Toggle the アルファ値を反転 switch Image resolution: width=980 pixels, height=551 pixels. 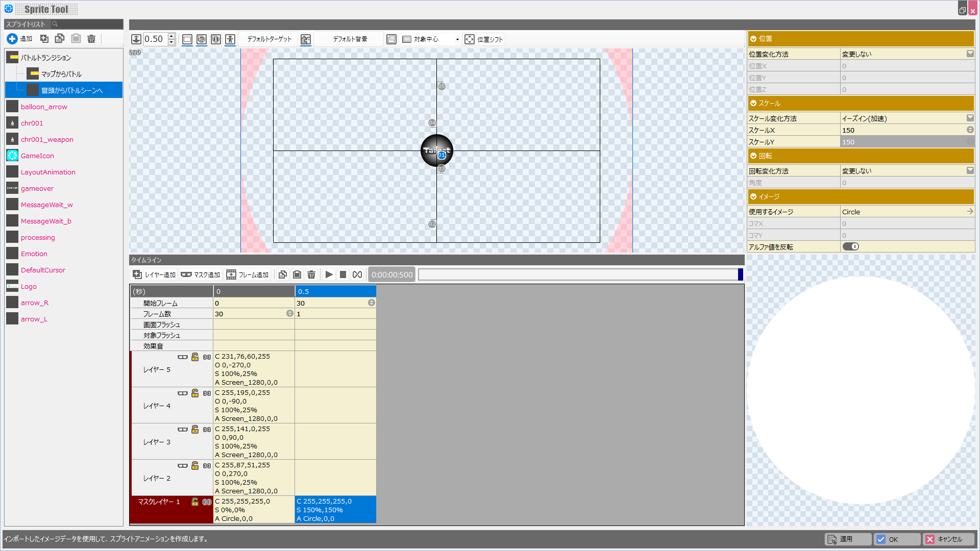pyautogui.click(x=850, y=247)
